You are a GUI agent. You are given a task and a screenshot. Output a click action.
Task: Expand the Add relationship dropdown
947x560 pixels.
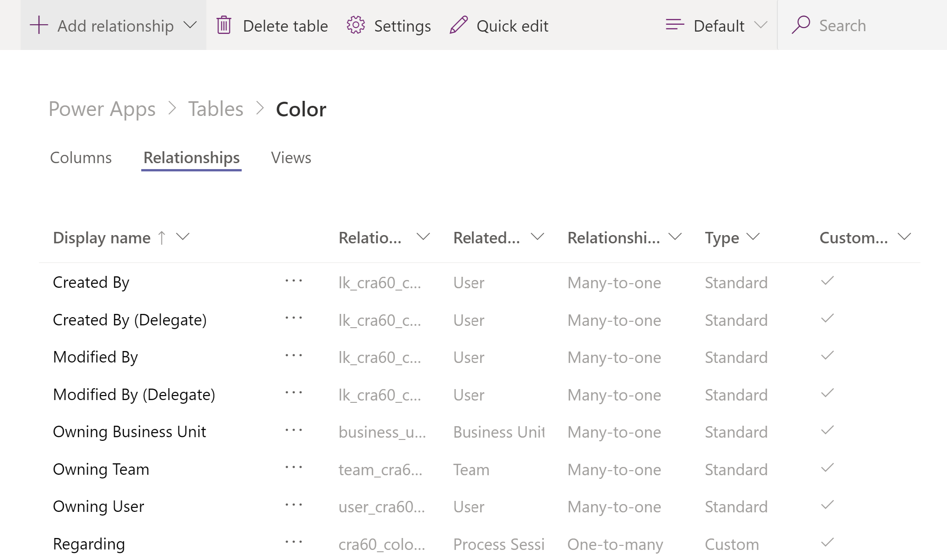(x=191, y=25)
